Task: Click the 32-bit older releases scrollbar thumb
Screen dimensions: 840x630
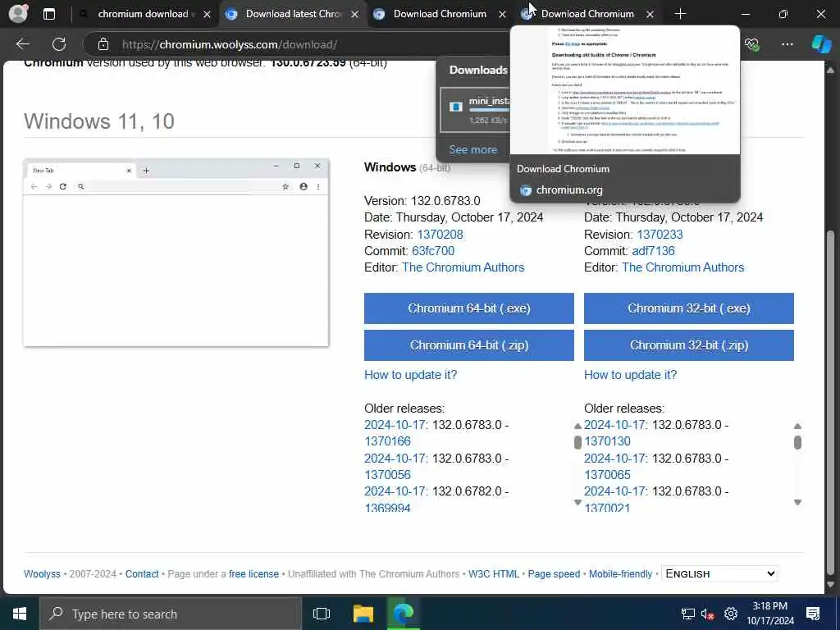Action: pos(797,442)
